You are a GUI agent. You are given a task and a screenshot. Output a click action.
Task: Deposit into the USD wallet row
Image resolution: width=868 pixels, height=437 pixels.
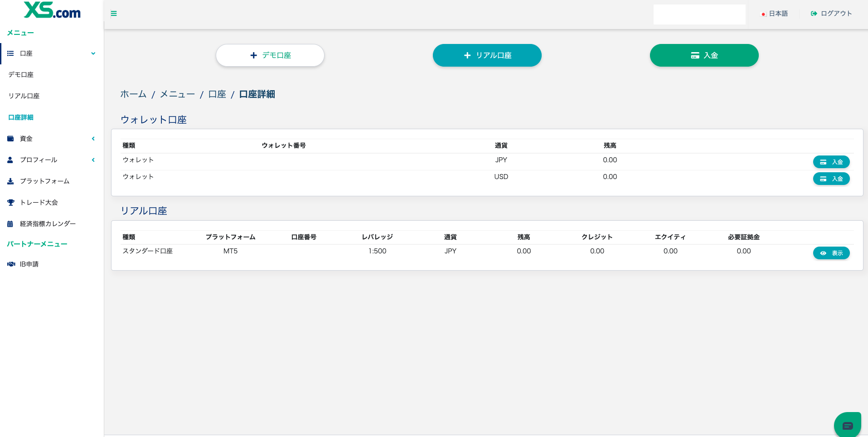[831, 179]
